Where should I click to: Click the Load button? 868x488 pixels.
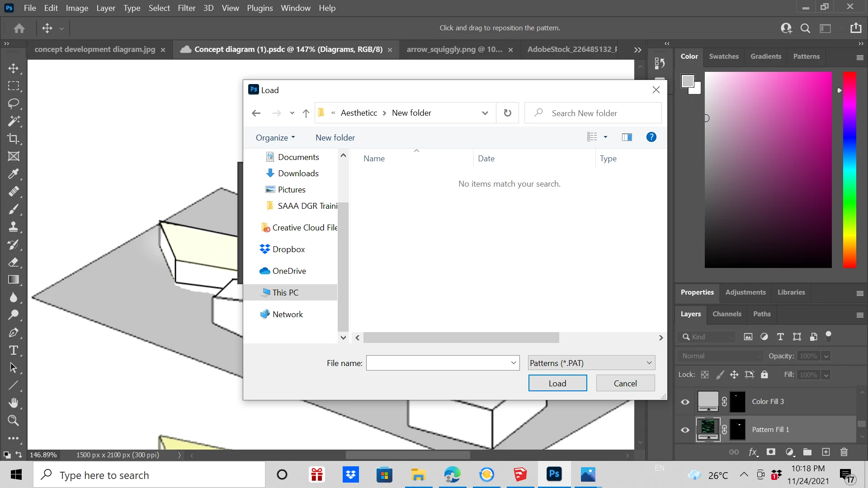(557, 383)
